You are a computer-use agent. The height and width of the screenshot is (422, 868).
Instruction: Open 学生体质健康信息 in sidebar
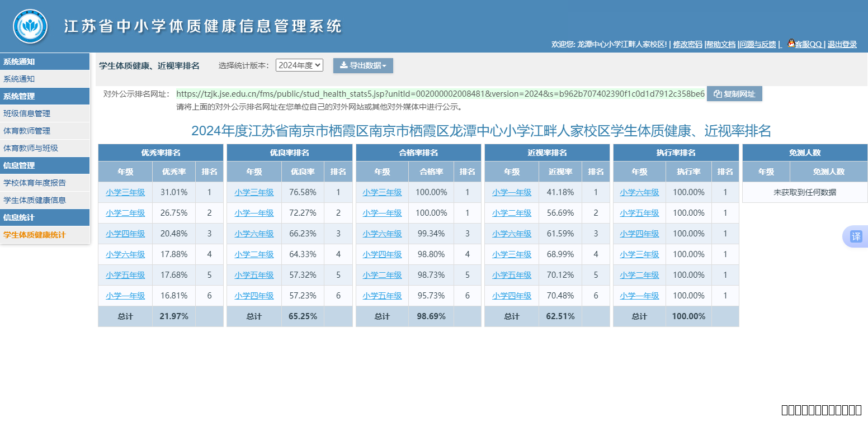(x=45, y=200)
